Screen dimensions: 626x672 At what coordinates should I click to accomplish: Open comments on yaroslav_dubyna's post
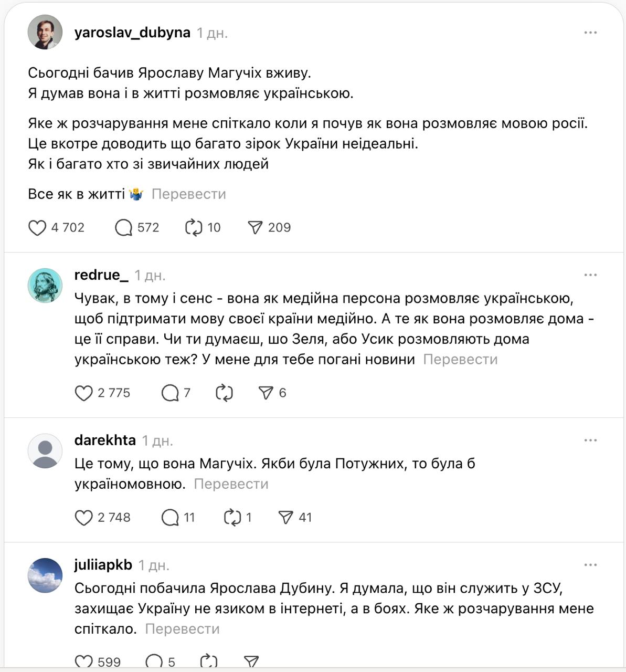pyautogui.click(x=124, y=228)
